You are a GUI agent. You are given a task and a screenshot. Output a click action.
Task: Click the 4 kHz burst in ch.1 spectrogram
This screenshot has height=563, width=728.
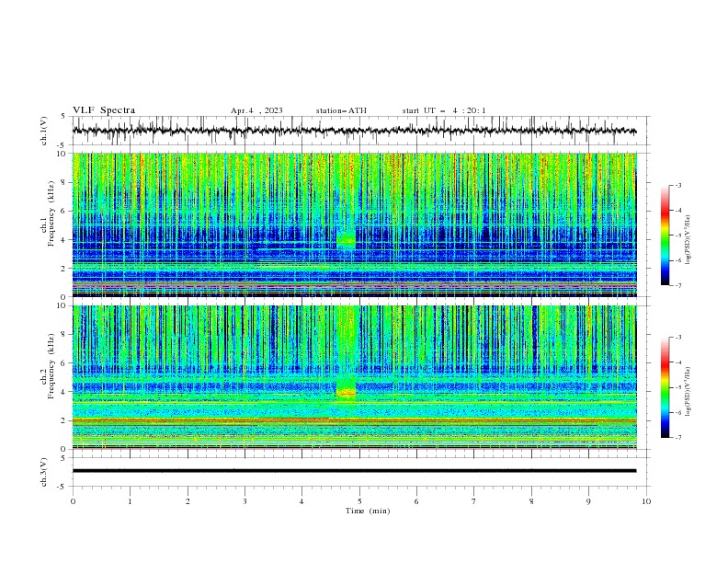coord(347,240)
